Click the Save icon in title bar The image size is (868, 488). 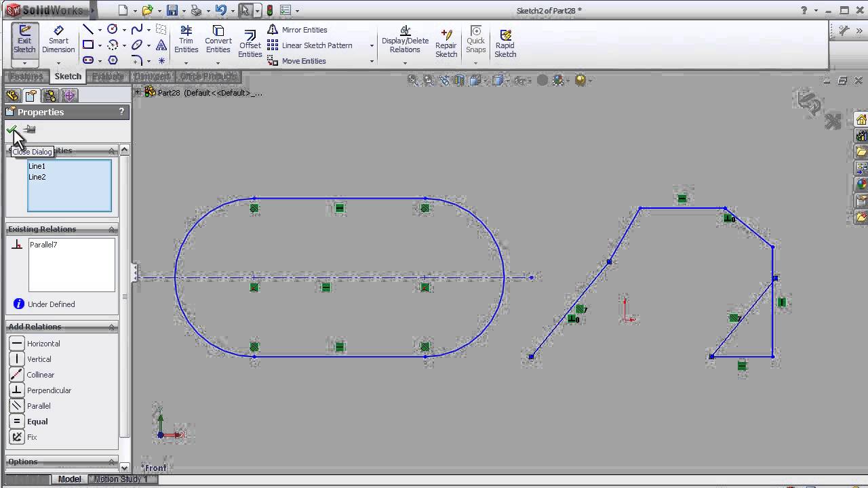172,10
